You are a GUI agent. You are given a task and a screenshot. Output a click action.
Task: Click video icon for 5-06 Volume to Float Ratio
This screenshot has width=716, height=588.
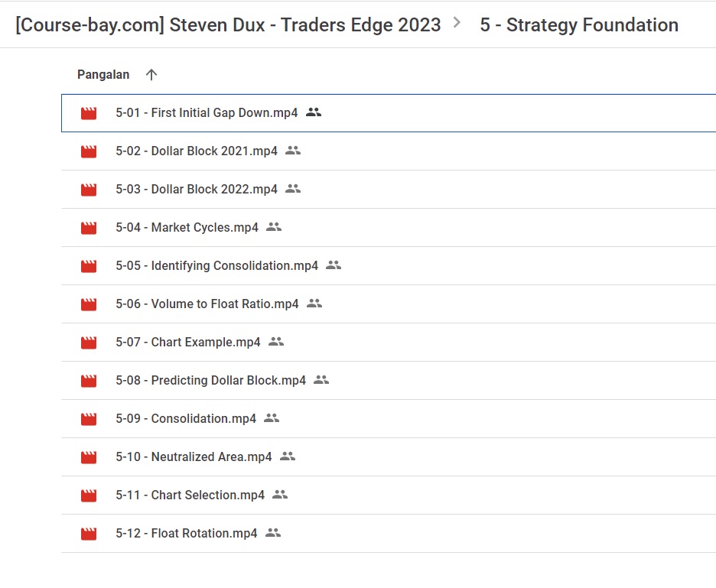[89, 304]
